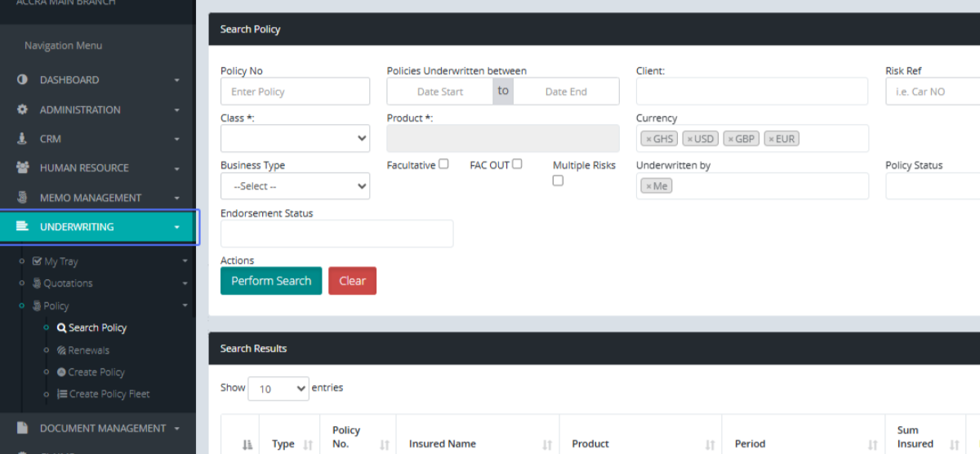Click the red Clear button

tap(352, 281)
